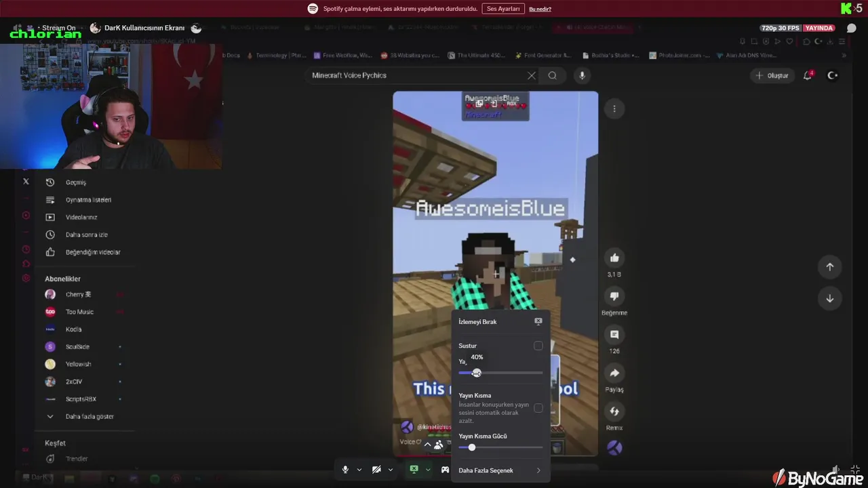Open Kodla channel subscription

point(73,329)
